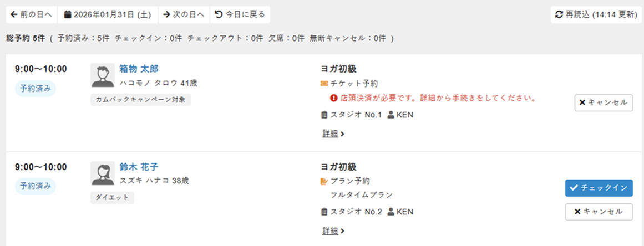The image size is (644, 246).
Task: Click the clipboard icon beside スタジオ No.2
Action: 324,212
